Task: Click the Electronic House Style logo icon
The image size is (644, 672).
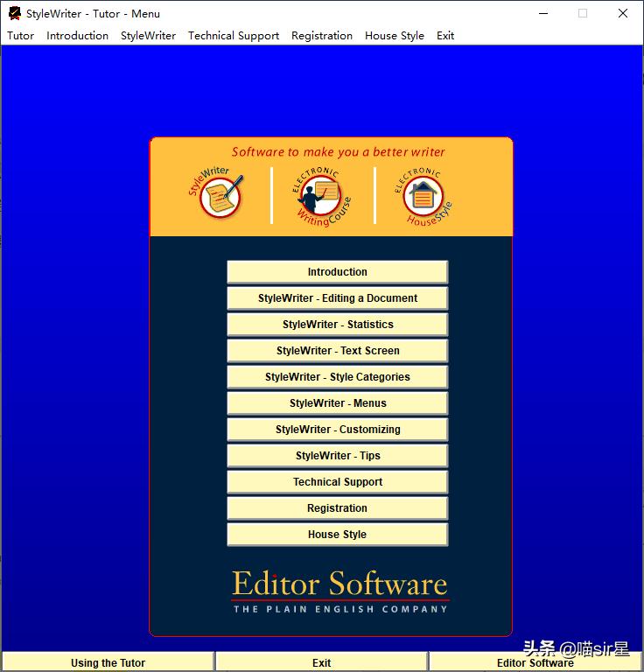Action: pos(423,196)
